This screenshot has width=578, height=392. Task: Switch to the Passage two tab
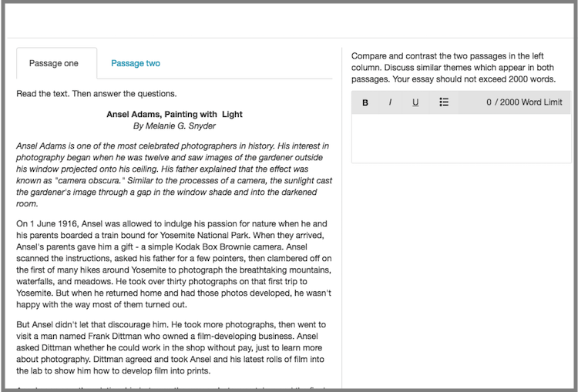pyautogui.click(x=136, y=63)
